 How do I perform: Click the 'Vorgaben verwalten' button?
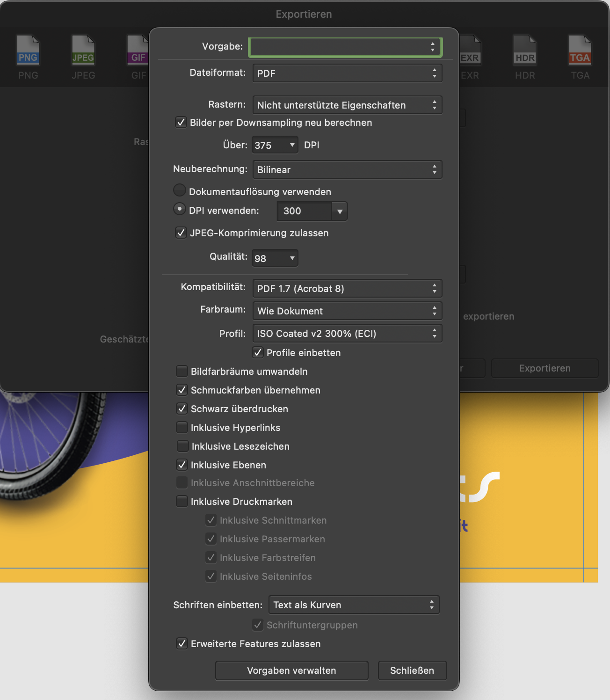[x=291, y=671]
